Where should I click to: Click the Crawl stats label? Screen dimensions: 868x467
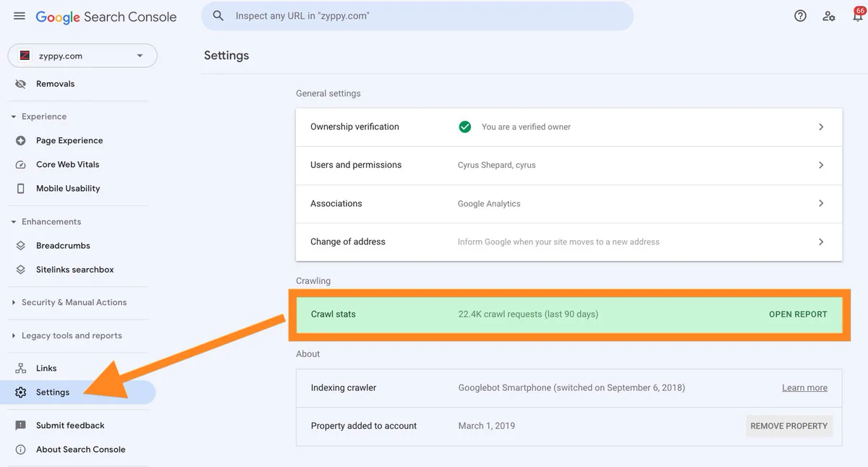(x=333, y=314)
